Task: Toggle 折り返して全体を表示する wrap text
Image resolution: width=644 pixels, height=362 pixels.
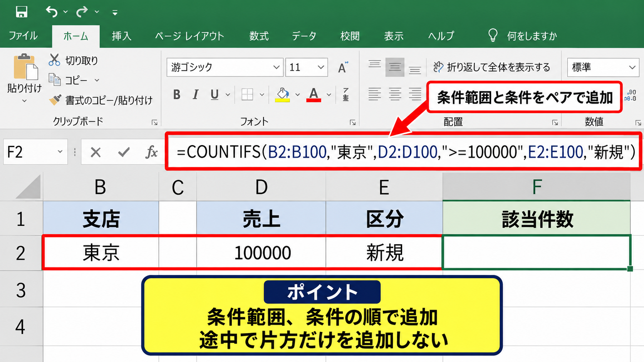Action: pyautogui.click(x=492, y=67)
